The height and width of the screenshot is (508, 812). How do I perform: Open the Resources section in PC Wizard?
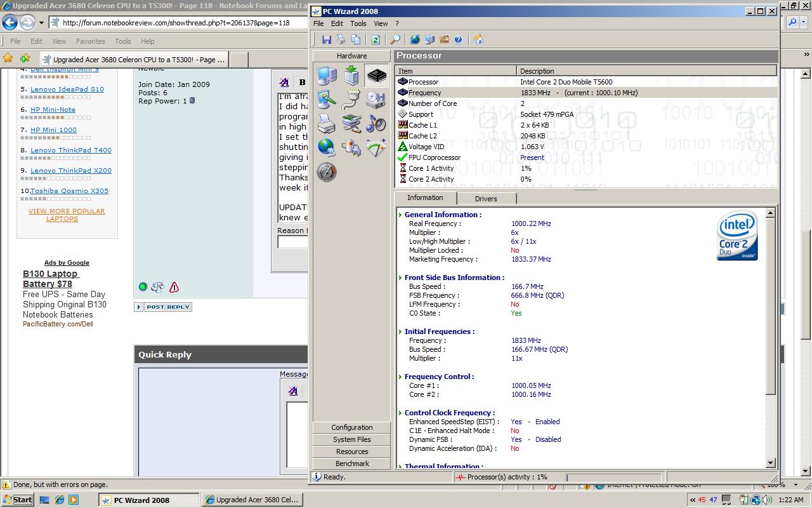351,451
